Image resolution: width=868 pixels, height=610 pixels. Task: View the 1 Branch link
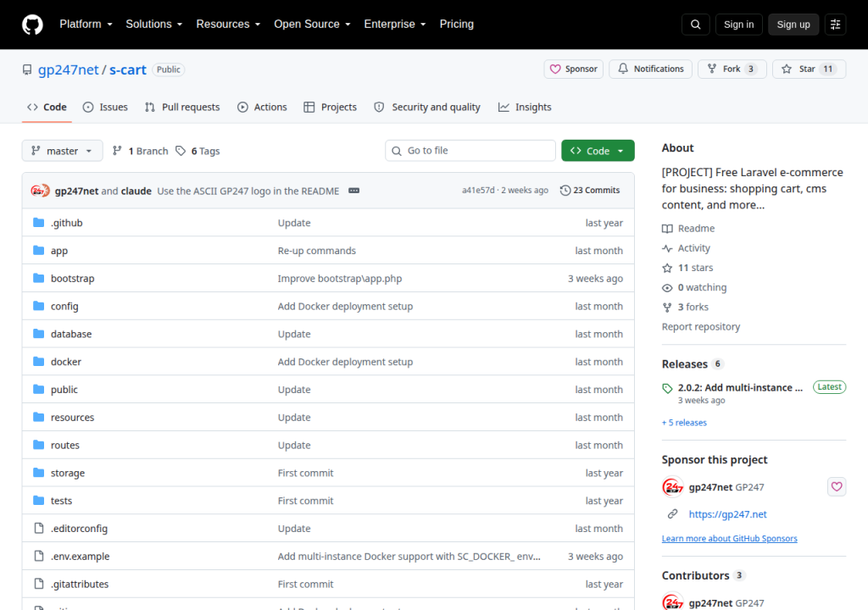[x=140, y=151]
